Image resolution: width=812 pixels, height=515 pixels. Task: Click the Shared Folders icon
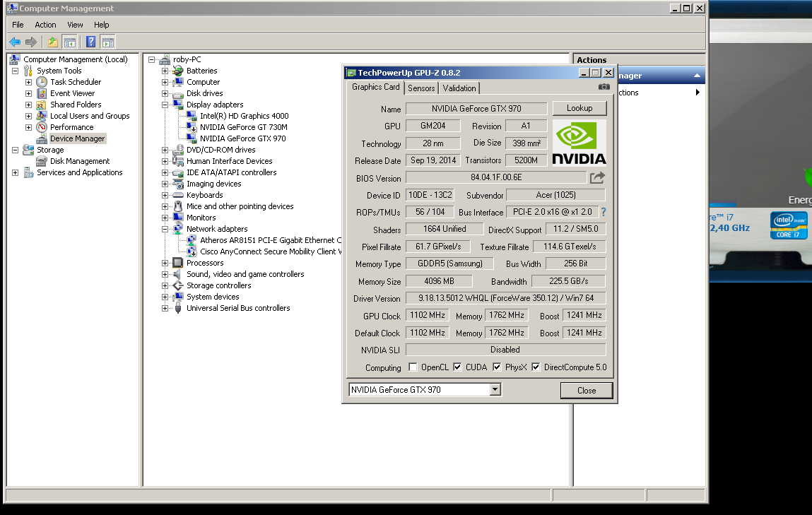pyautogui.click(x=42, y=105)
